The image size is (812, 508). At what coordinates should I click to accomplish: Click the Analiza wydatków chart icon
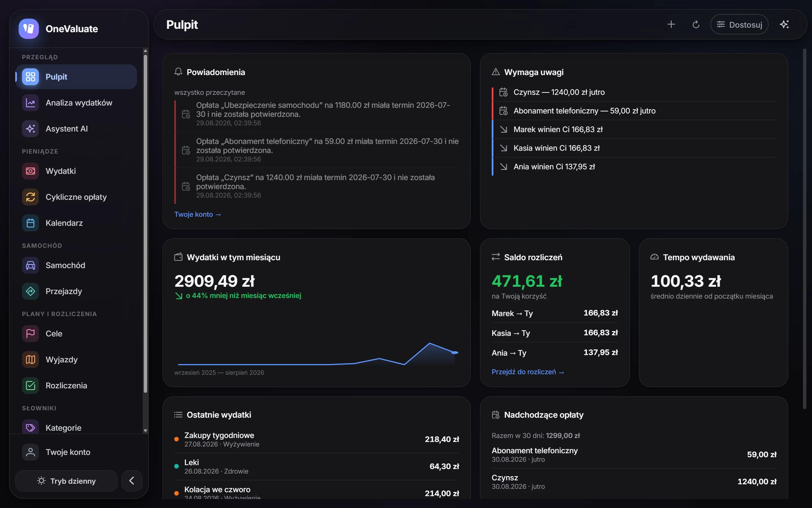point(30,103)
